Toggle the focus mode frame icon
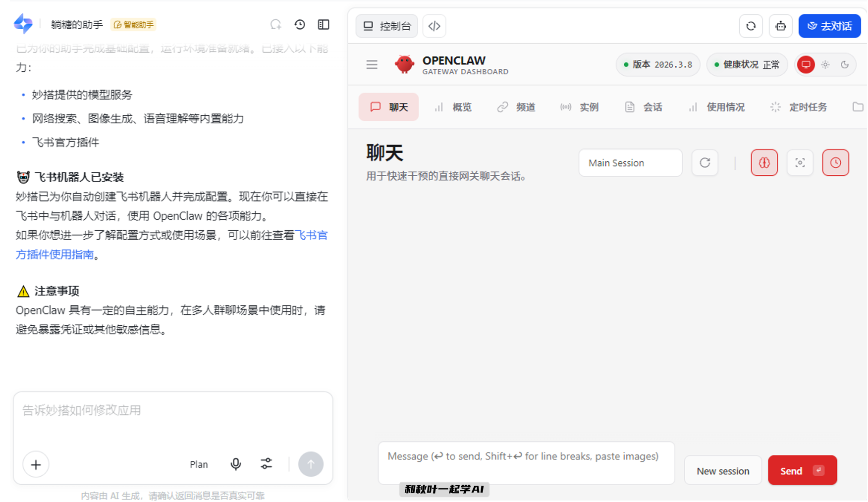 coord(800,162)
